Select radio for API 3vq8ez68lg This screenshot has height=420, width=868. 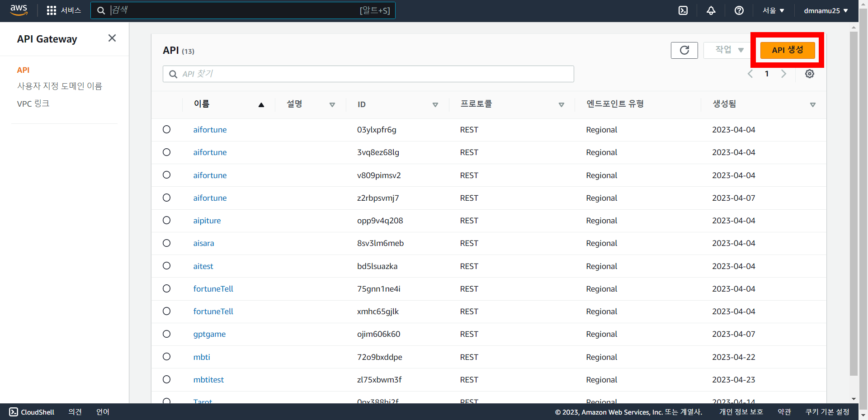coord(167,152)
